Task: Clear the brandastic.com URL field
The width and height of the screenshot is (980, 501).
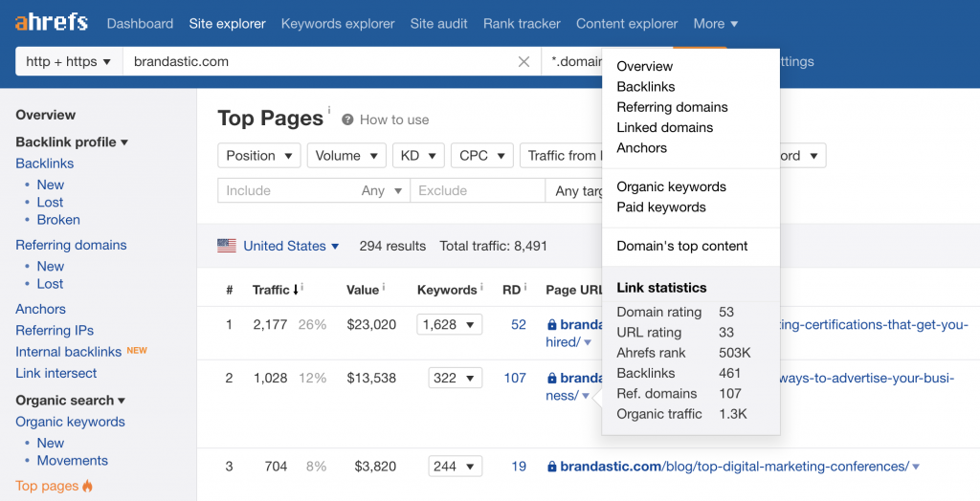Action: (x=523, y=61)
